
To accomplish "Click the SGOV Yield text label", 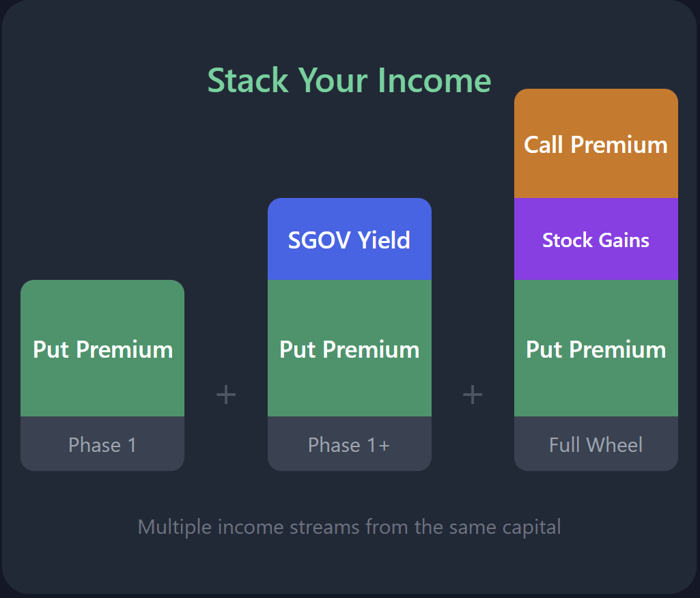I will [349, 240].
